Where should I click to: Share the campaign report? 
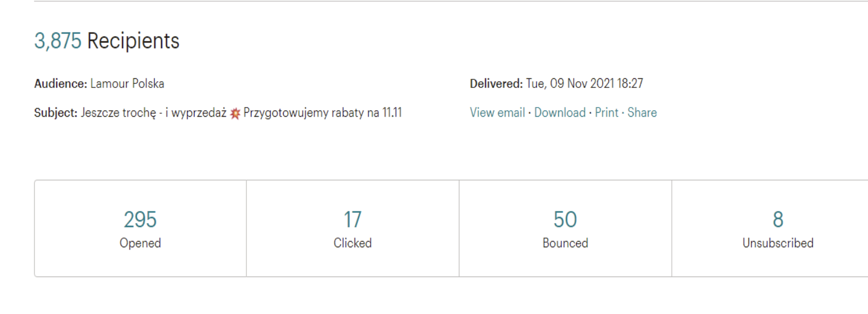click(642, 113)
